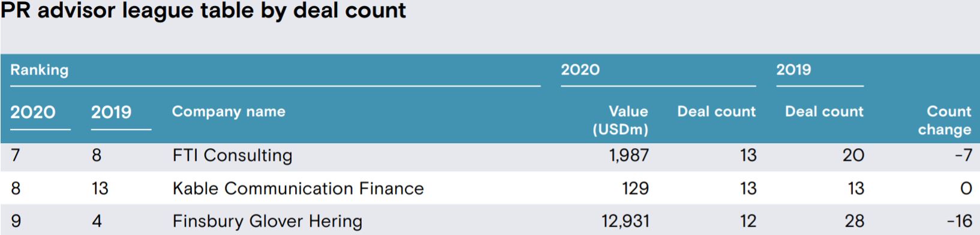Click the 2019 ranking column header
980x235 pixels.
[111, 112]
